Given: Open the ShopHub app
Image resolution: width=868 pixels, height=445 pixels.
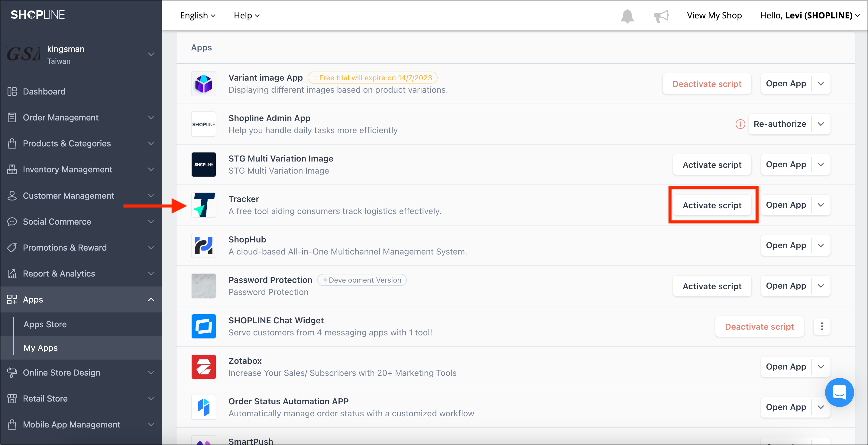Looking at the screenshot, I should point(786,245).
